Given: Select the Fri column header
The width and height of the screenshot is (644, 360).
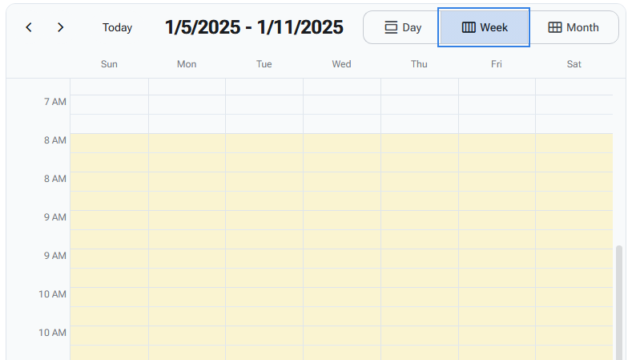Looking at the screenshot, I should (x=497, y=64).
